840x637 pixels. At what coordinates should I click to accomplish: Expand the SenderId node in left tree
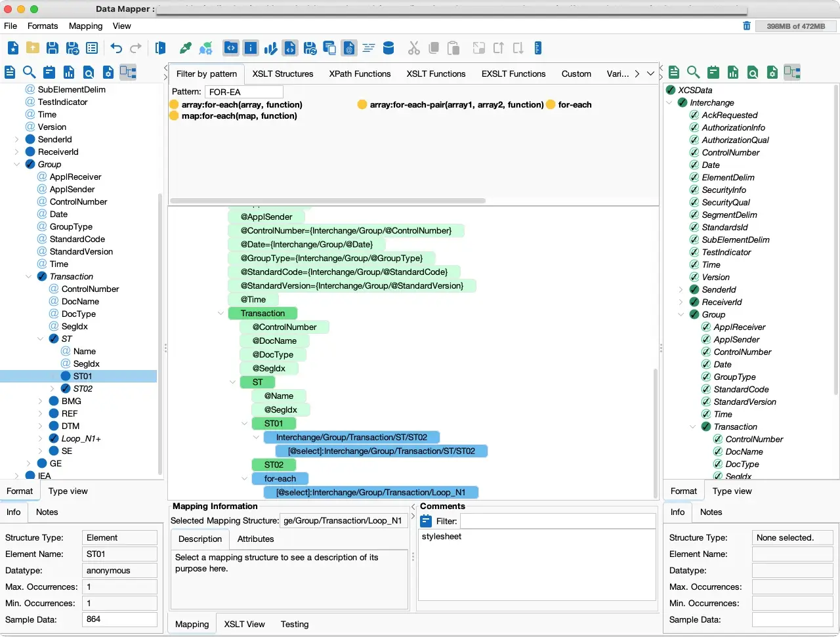[x=17, y=139]
